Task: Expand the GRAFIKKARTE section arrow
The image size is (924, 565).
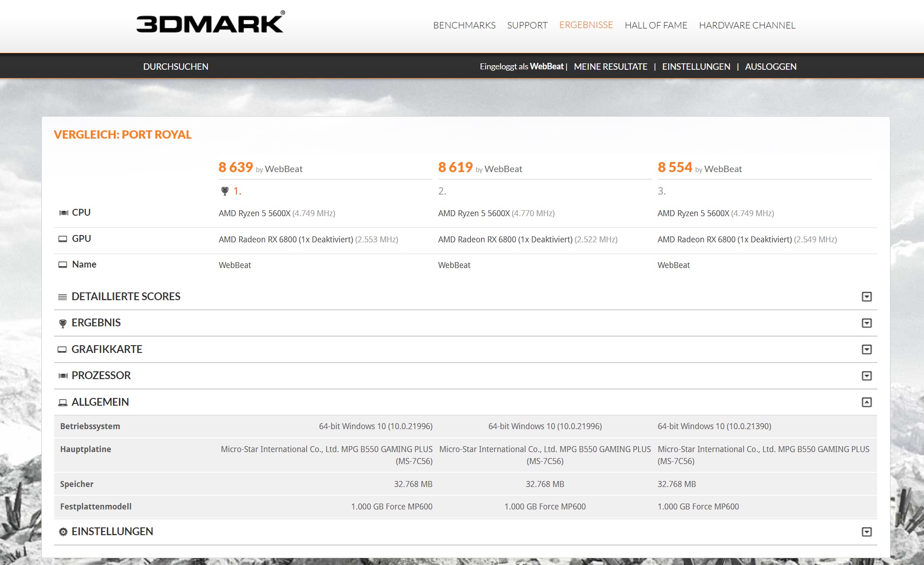Action: coord(866,350)
